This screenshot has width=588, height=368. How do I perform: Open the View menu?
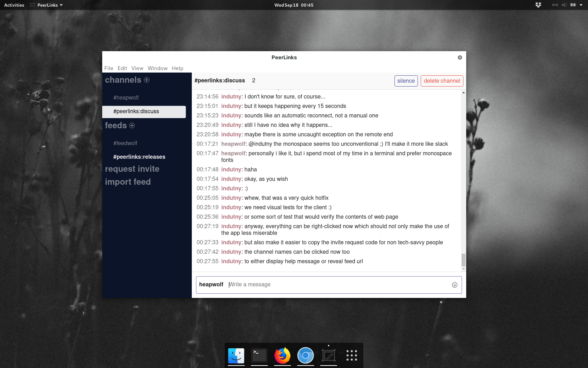click(x=137, y=68)
